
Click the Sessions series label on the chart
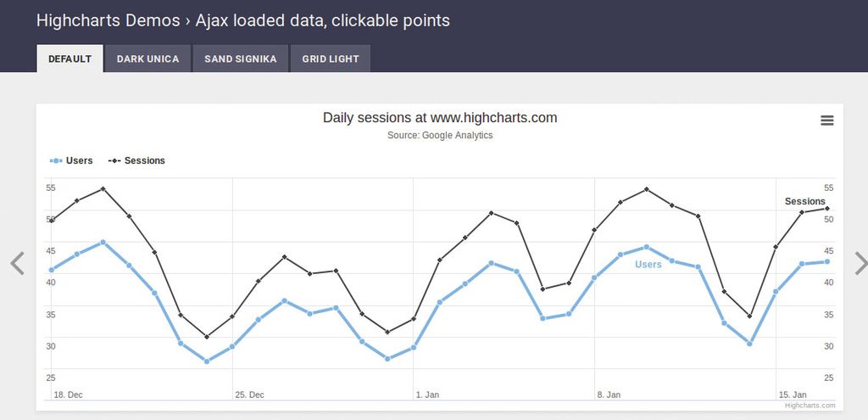click(804, 201)
